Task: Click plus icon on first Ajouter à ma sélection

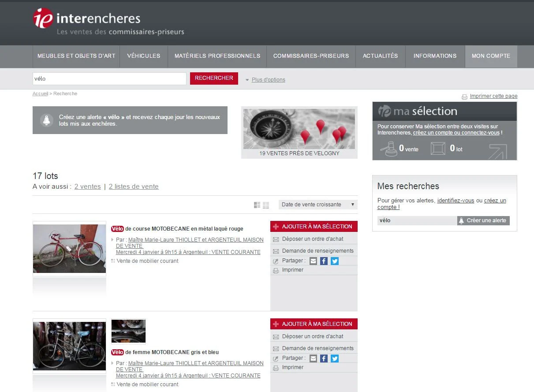Action: (x=276, y=227)
